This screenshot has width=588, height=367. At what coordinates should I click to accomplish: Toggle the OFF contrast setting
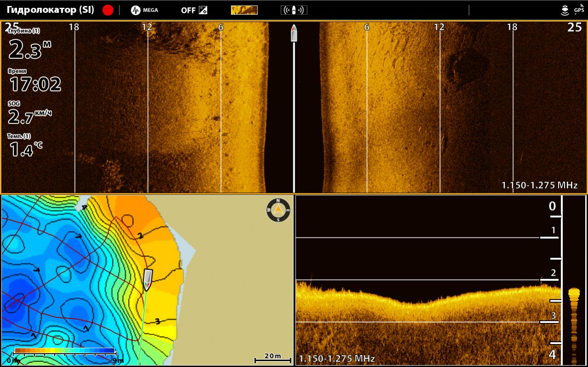(194, 10)
